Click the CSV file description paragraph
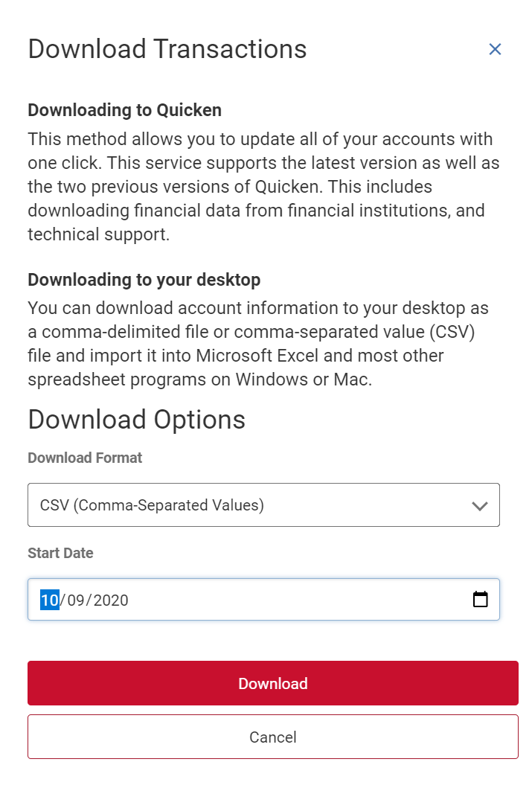This screenshot has width=532, height=791. (258, 343)
